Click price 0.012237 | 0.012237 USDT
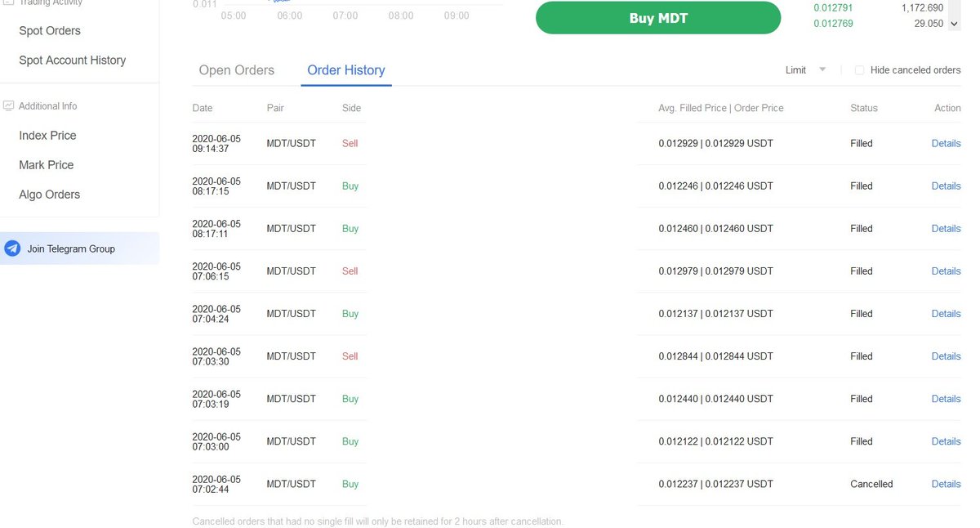Viewport: 980px width, 528px height. [715, 484]
